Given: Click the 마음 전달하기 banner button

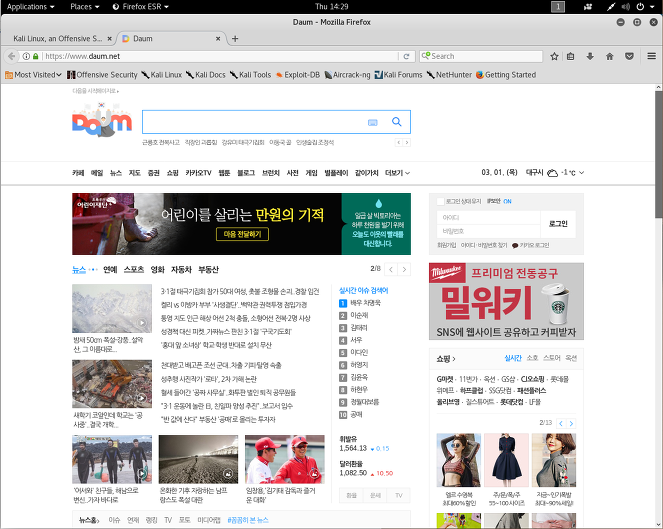Looking at the screenshot, I should [242, 234].
